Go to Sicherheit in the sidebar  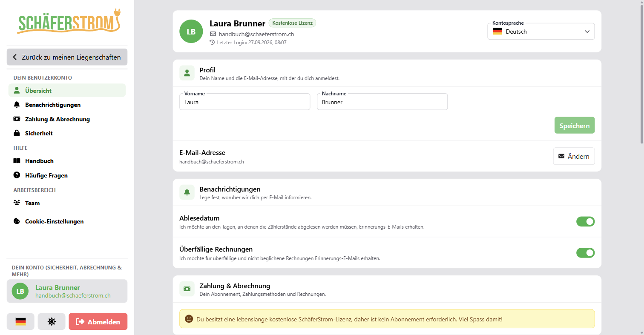(67, 133)
